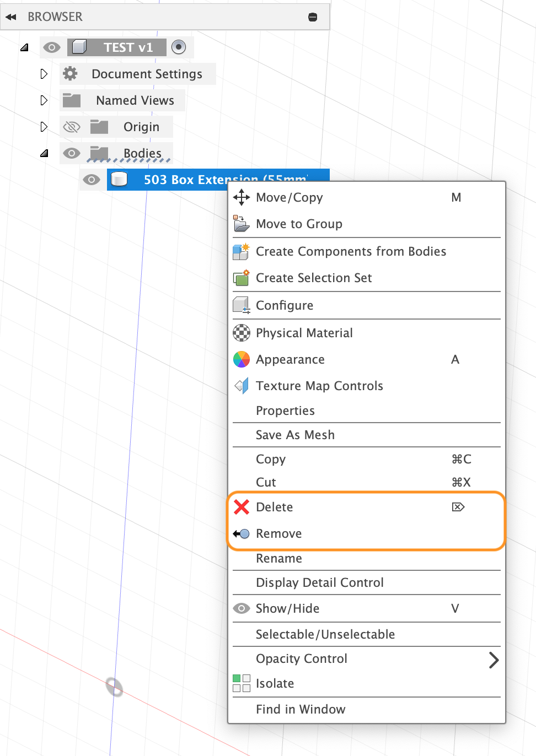Viewport: 536px width, 756px height.
Task: Click the Show/Hide eye icon in menu
Action: point(242,608)
